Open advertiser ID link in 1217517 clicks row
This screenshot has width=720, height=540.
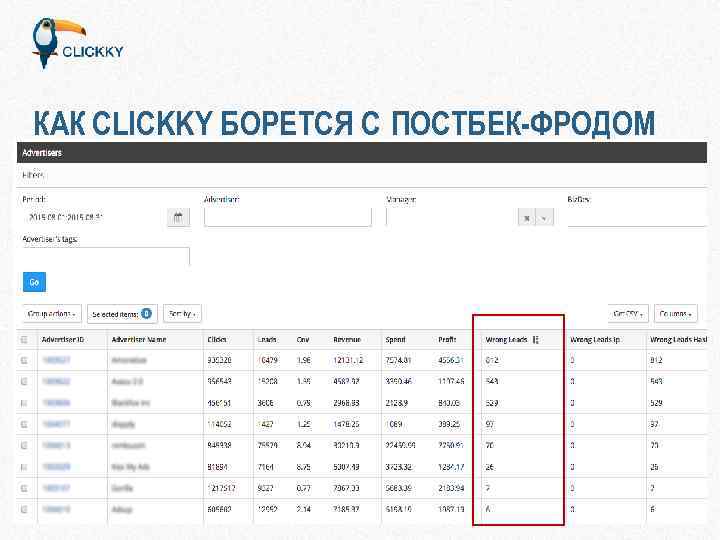(56, 488)
